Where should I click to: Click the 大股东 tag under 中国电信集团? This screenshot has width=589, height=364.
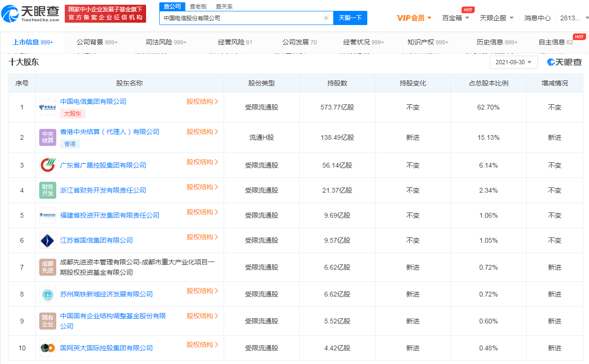pos(73,114)
